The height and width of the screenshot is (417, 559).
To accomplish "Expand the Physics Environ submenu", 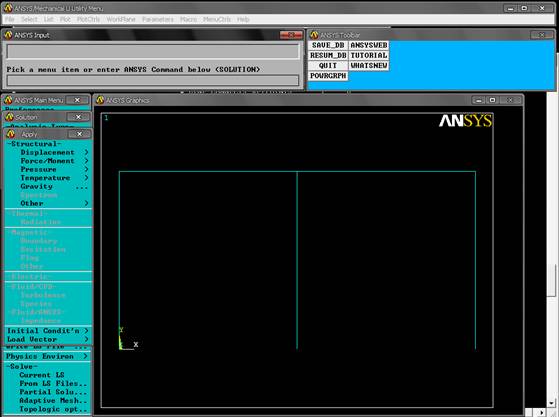I will (x=47, y=356).
